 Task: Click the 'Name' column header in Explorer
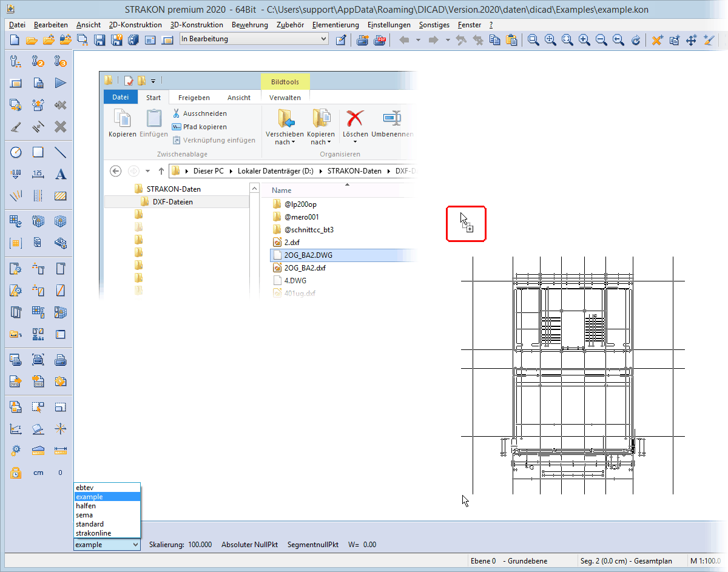click(281, 190)
